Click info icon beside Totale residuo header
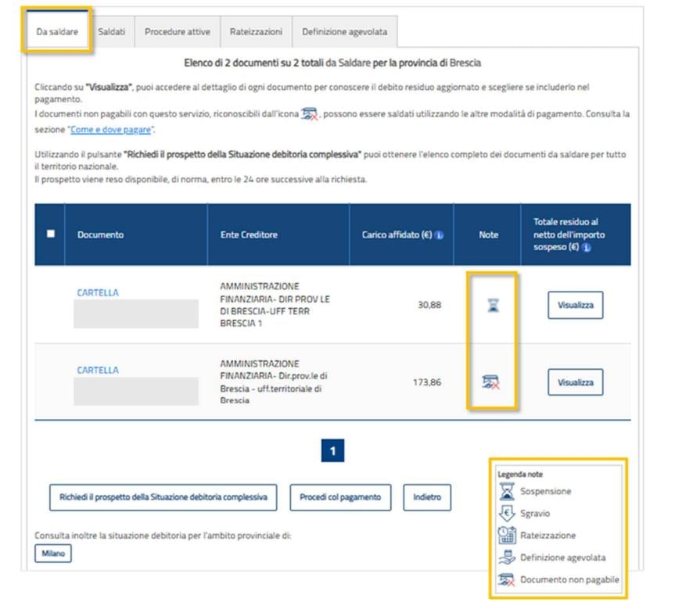This screenshot has width=700, height=602. tap(587, 247)
